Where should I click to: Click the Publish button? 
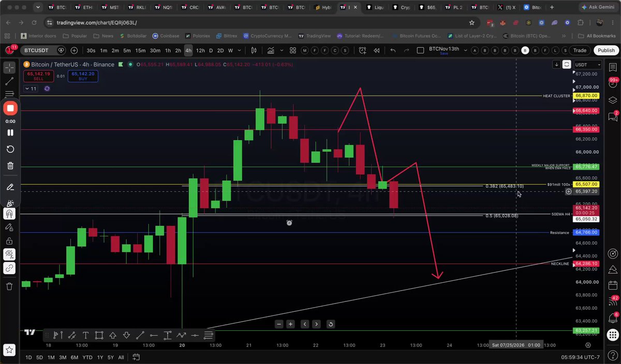pos(606,50)
